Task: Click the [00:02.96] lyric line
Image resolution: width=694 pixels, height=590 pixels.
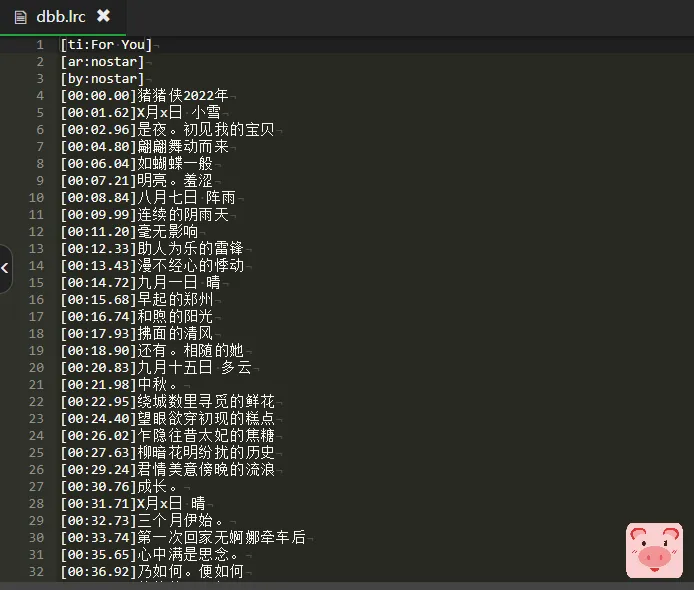Action: pos(167,130)
